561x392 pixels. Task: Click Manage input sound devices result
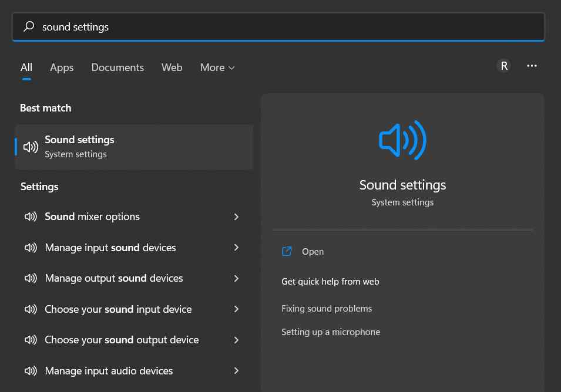(134, 248)
